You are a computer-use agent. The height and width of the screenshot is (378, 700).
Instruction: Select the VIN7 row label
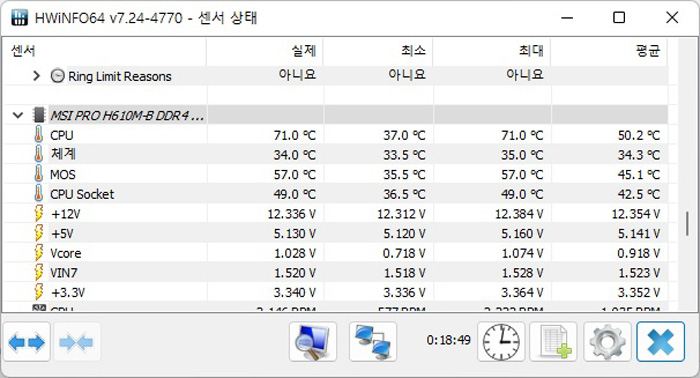pos(63,273)
